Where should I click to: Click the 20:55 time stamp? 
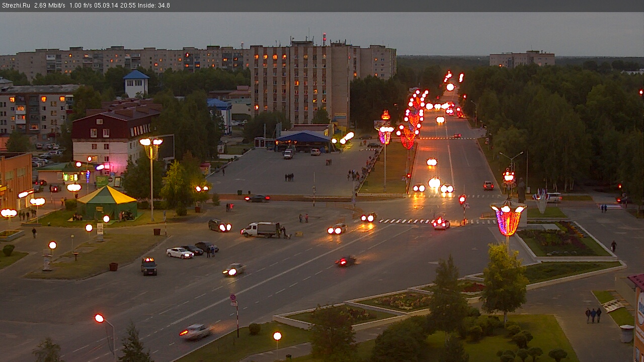(128, 6)
